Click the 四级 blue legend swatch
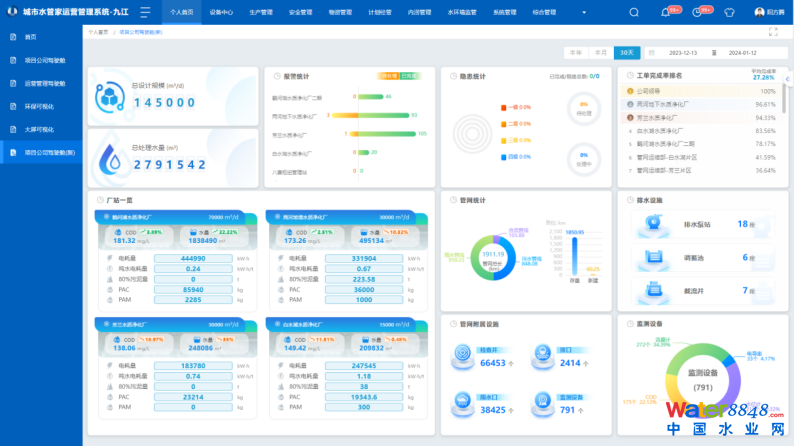Viewport: 794px width, 446px height. click(x=502, y=157)
